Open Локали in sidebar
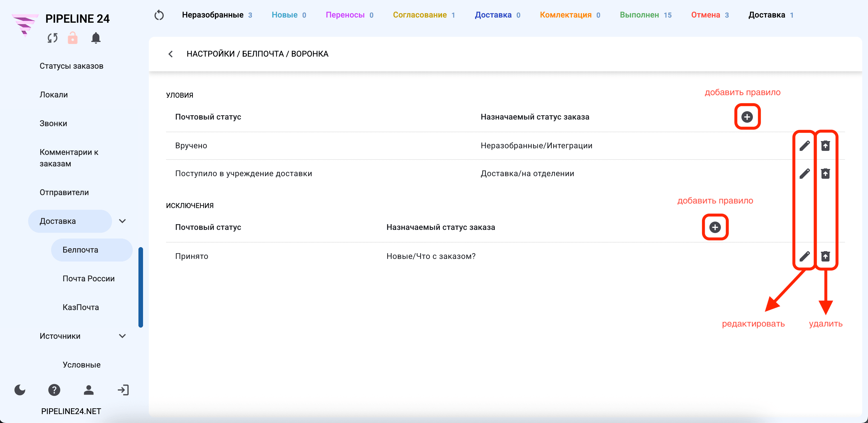The width and height of the screenshot is (868, 423). (54, 95)
